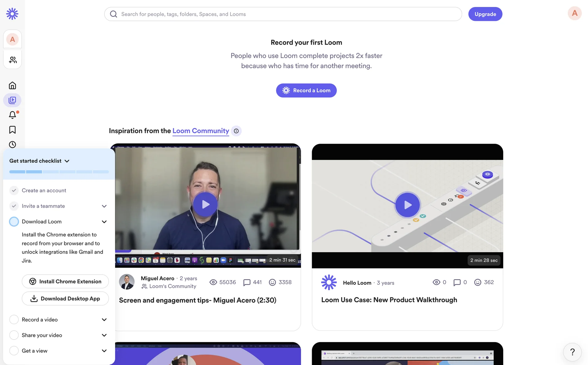588x365 pixels.
Task: Toggle the Create an account checkmark
Action: pos(14,190)
